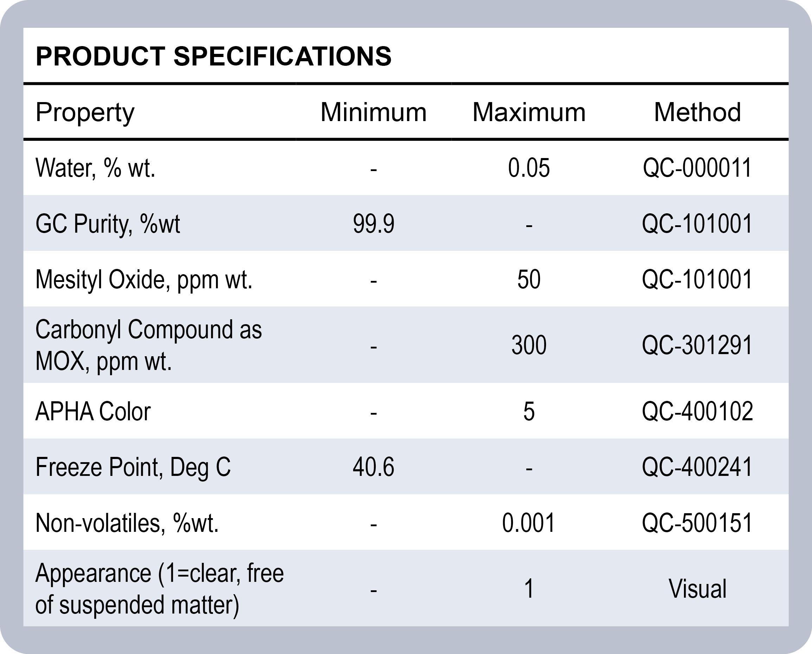Click the 99.9 minimum purity value
The width and height of the screenshot is (812, 654).
click(x=373, y=224)
